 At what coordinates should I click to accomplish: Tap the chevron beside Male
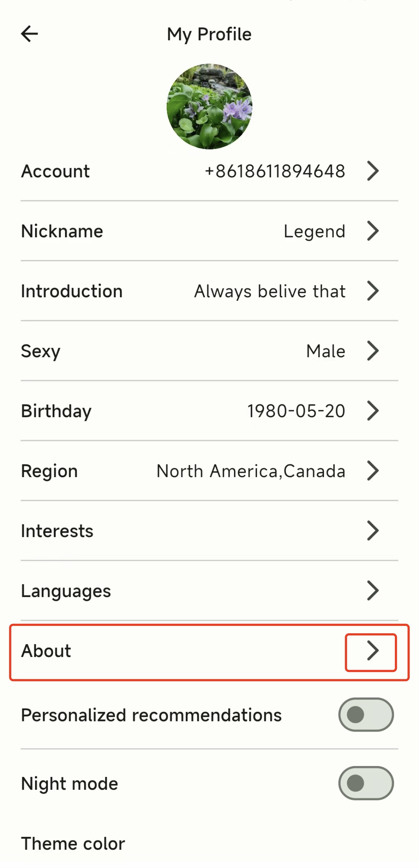click(373, 351)
